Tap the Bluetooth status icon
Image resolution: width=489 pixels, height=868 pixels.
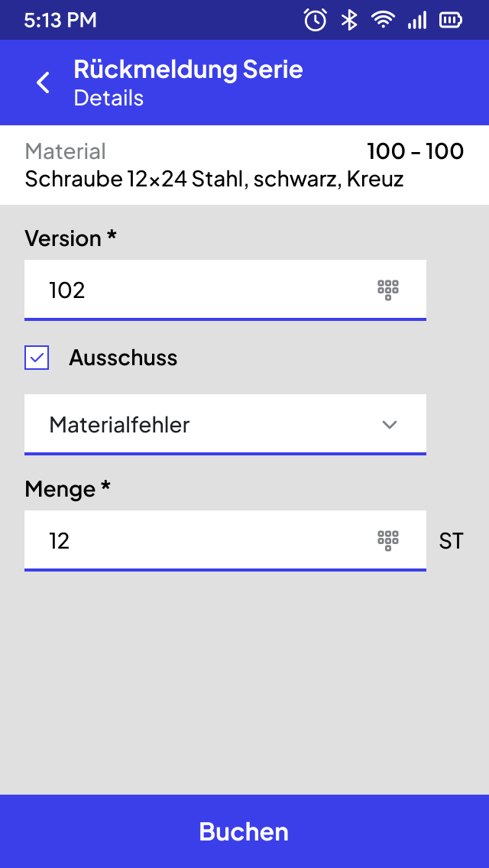pos(349,21)
